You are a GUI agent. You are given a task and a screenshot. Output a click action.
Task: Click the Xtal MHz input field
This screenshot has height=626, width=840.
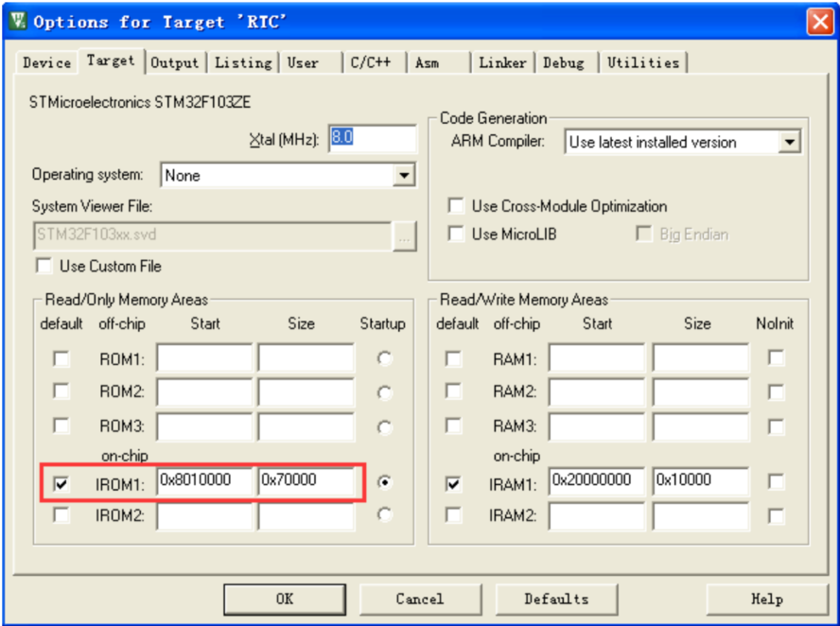point(373,139)
